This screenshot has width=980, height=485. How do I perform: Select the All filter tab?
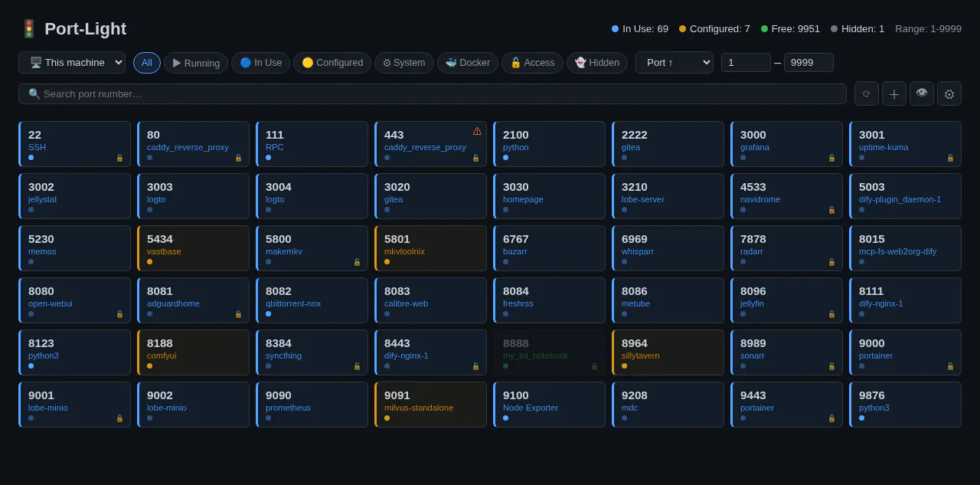(x=147, y=63)
